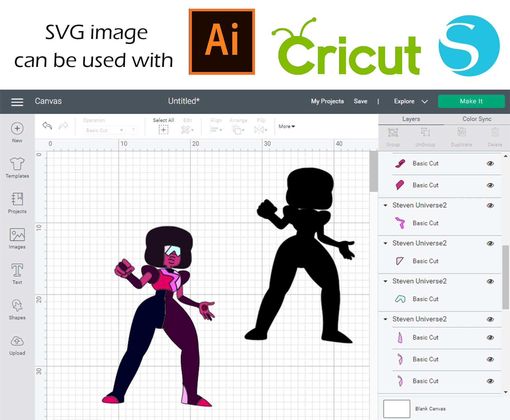Toggle visibility of third Steven Universe2 group
The height and width of the screenshot is (420, 510).
coord(490,281)
